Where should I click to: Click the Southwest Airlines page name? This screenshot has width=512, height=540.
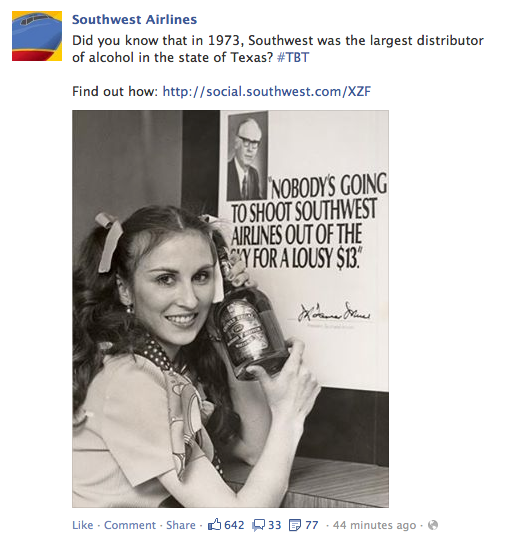click(134, 20)
